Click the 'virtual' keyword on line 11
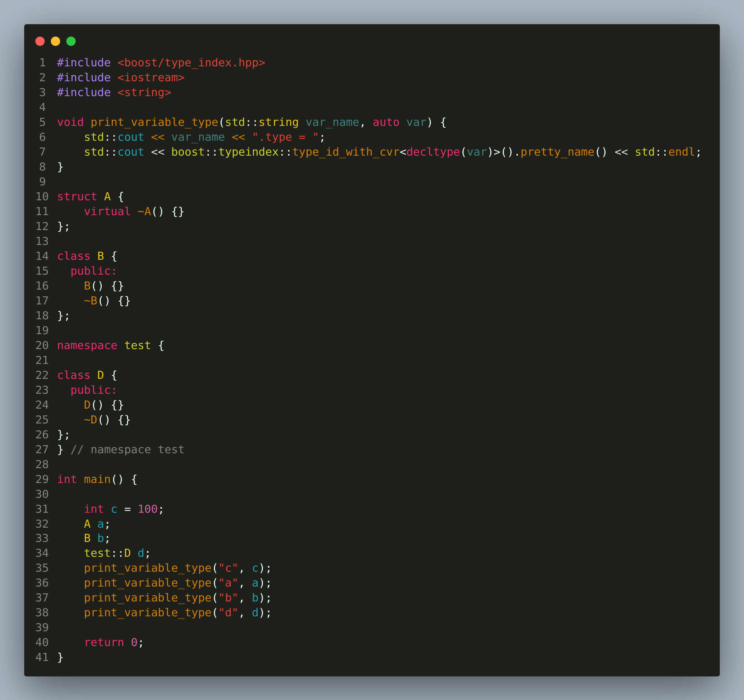Screen dimensions: 744x700 pos(107,211)
